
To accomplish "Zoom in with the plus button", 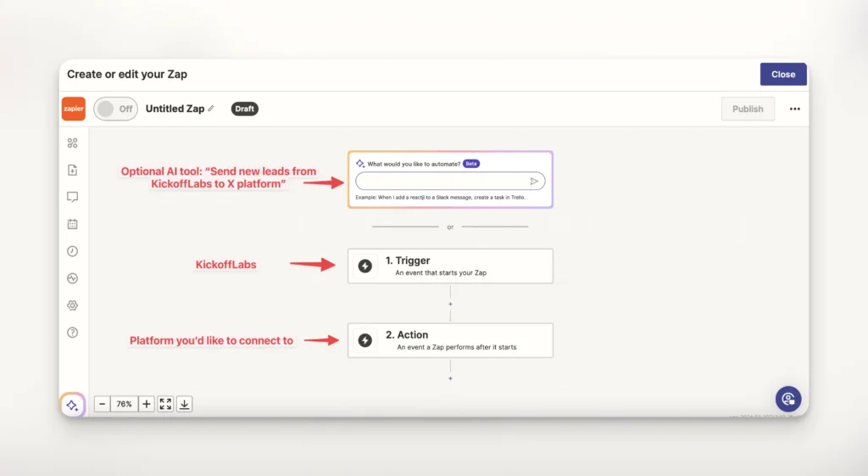I will pyautogui.click(x=146, y=404).
